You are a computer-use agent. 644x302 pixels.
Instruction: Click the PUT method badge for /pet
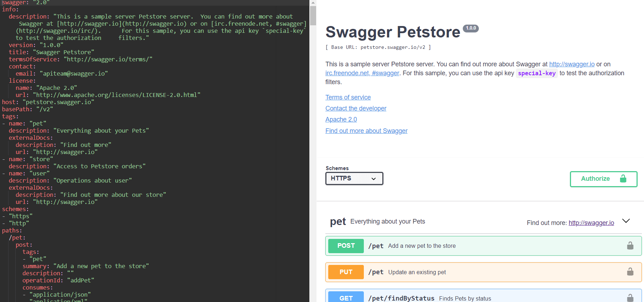346,272
